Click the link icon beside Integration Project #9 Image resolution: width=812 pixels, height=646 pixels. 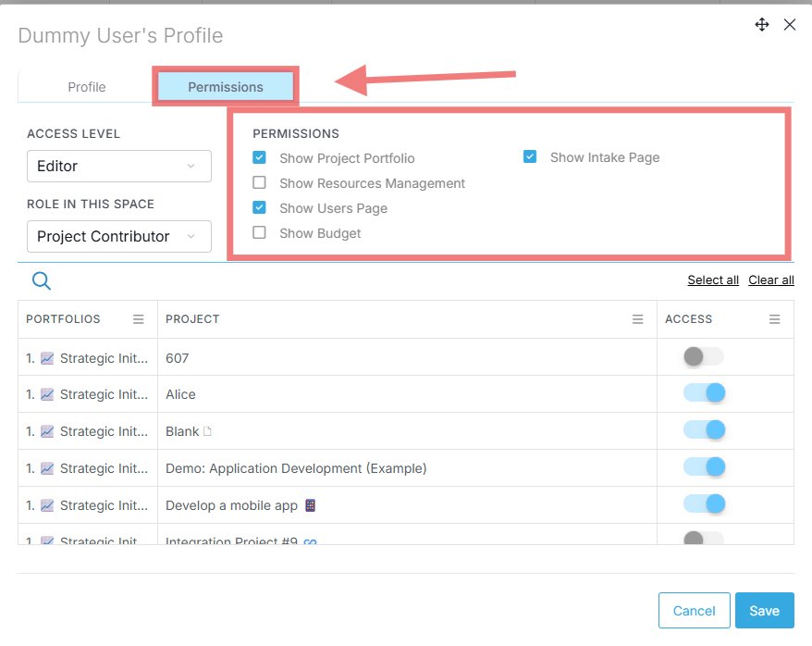[311, 541]
